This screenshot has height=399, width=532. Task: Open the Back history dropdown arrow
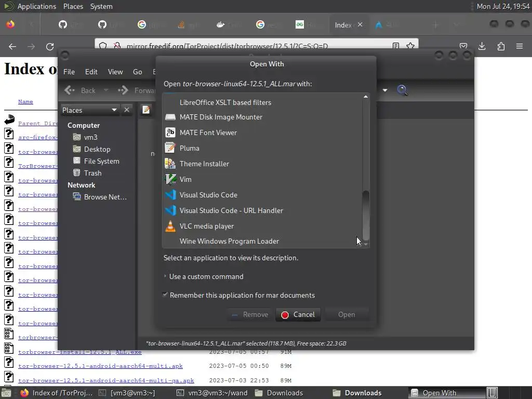pos(106,90)
